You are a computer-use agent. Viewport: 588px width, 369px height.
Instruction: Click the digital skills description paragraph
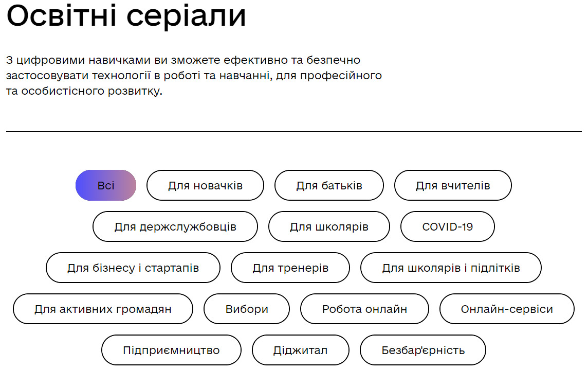[193, 76]
